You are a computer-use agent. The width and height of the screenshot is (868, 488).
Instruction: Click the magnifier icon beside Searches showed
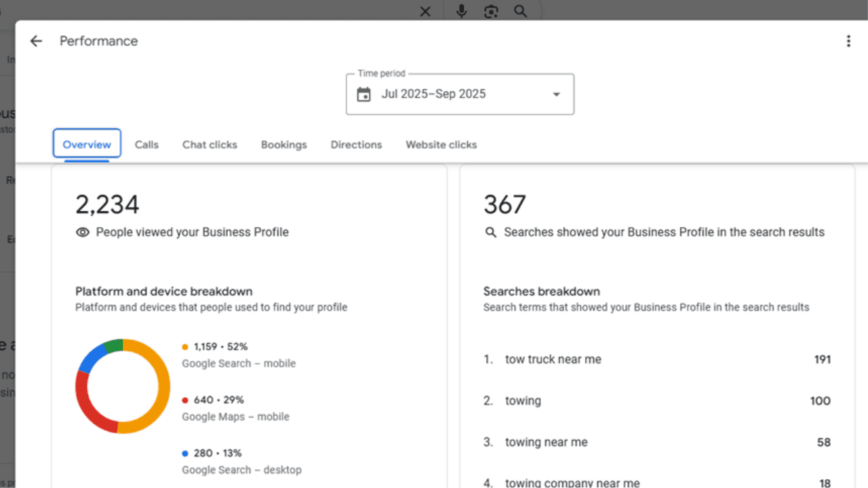[x=491, y=232]
